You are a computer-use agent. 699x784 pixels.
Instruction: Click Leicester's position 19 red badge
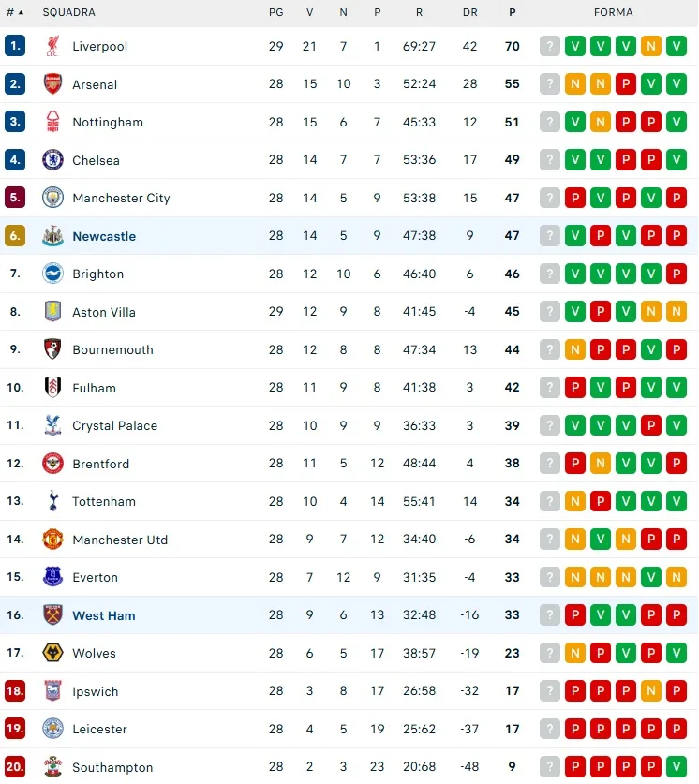click(15, 729)
